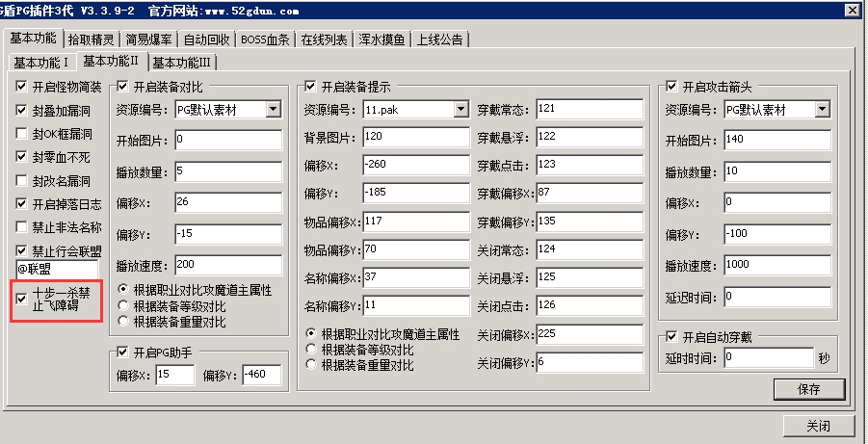This screenshot has height=444, width=868.
Task: Click 穿戴悬浮 field showing 122
Action: coord(591,137)
